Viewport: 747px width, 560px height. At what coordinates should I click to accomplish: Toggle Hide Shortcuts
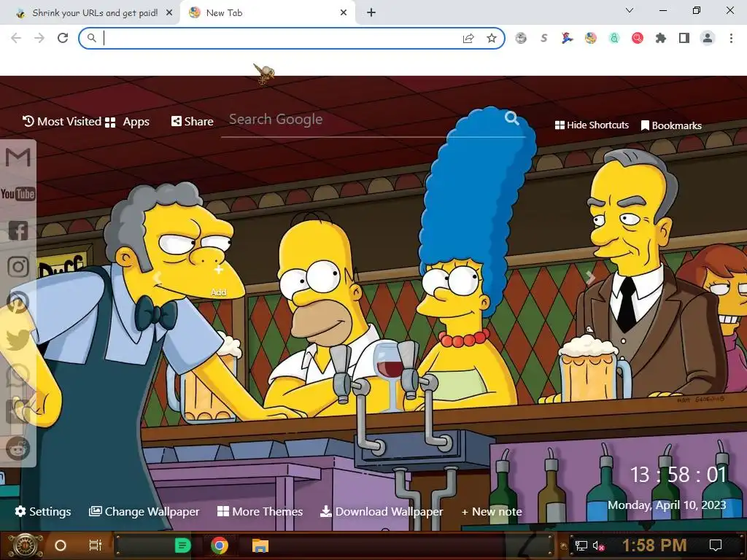pyautogui.click(x=592, y=125)
